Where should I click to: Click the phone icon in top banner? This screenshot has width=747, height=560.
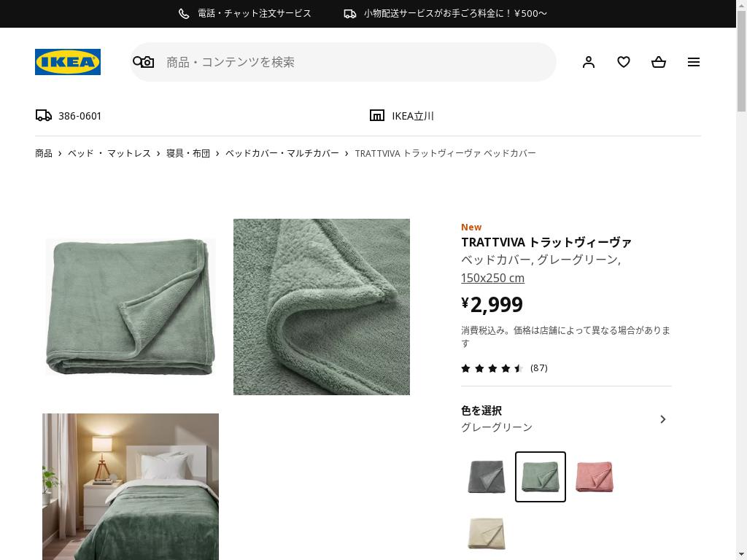coord(184,14)
